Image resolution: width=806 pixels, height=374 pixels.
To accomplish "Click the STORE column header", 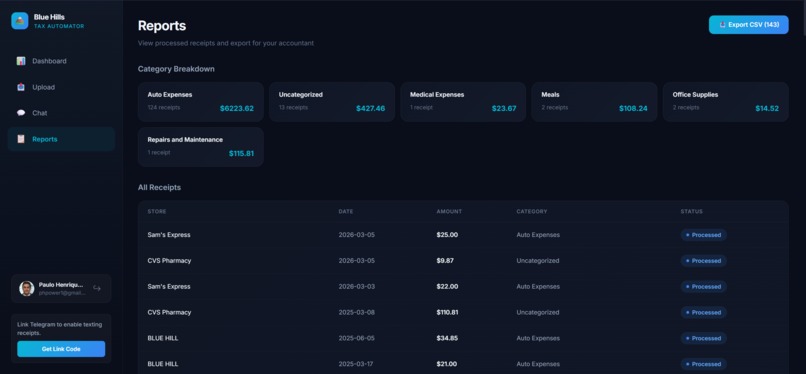I will point(157,212).
